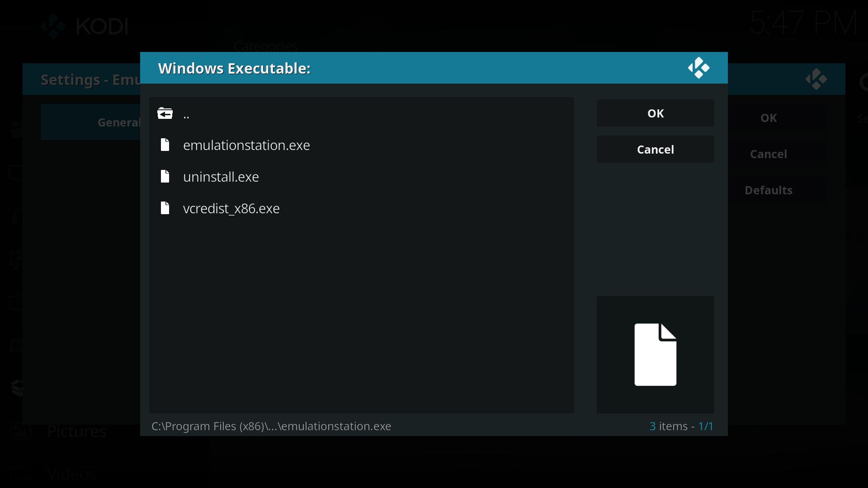Click the Defaults button
868x488 pixels.
769,190
